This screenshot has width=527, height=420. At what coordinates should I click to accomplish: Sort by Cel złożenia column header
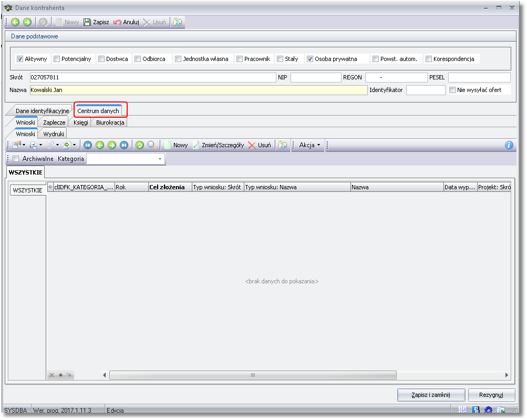tap(170, 187)
